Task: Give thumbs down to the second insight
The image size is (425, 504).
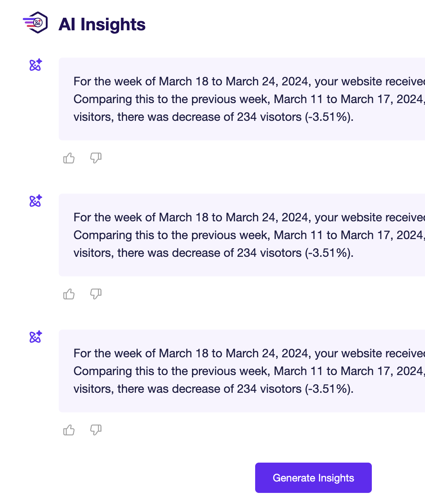Action: click(x=96, y=294)
